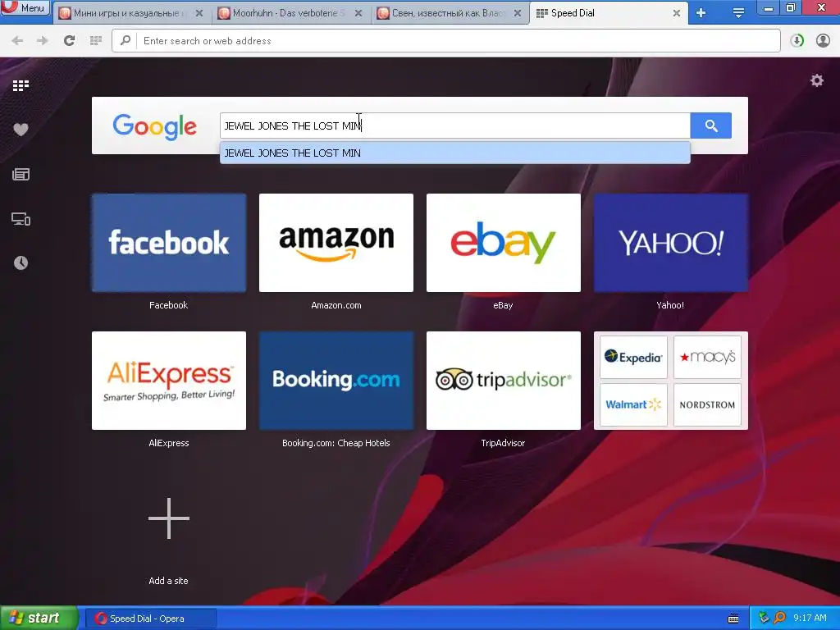
Task: Open a new tab with plus button
Action: pyautogui.click(x=701, y=13)
